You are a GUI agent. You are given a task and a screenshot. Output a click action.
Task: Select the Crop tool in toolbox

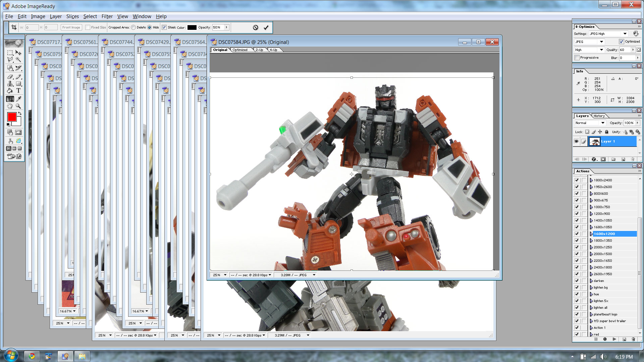coord(10,99)
